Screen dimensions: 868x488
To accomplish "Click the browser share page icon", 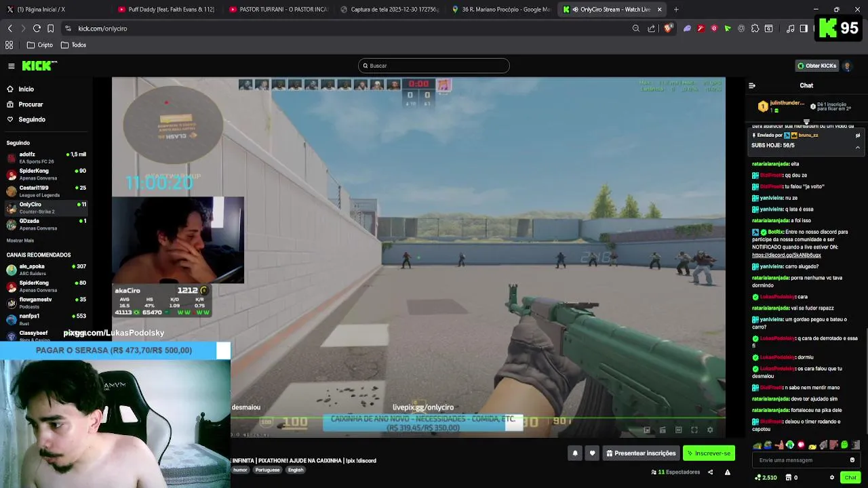I will click(x=652, y=28).
